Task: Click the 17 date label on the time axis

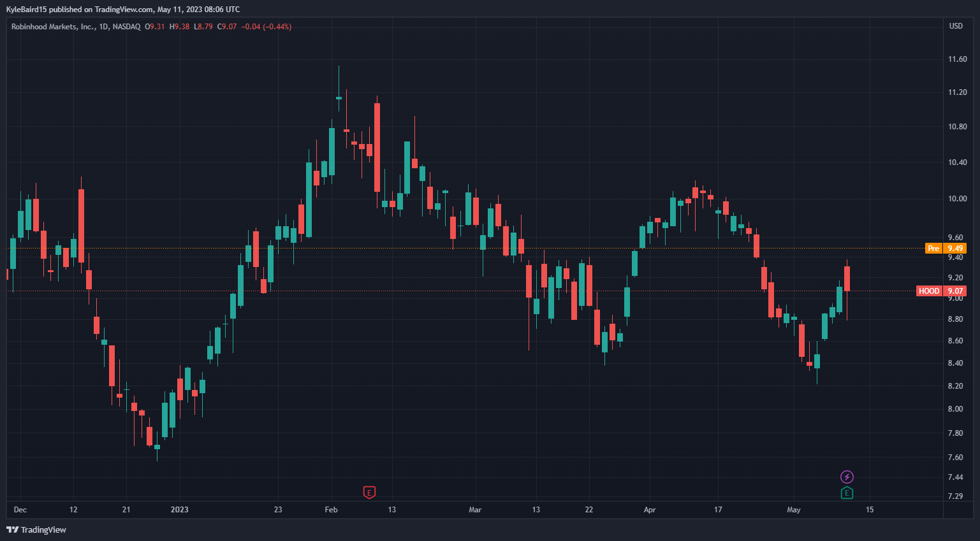Action: [718, 510]
